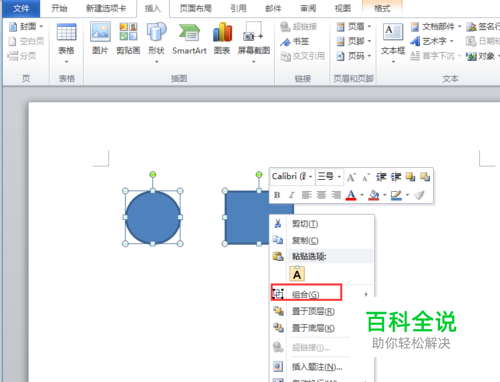Click the paste option A icon
The width and height of the screenshot is (500, 382).
pyautogui.click(x=297, y=274)
